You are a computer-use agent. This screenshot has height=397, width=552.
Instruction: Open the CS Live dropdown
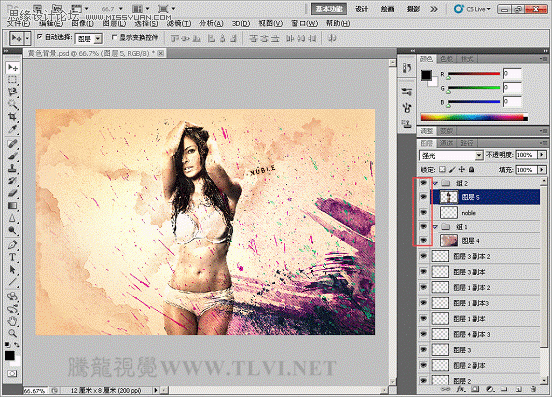pos(473,9)
